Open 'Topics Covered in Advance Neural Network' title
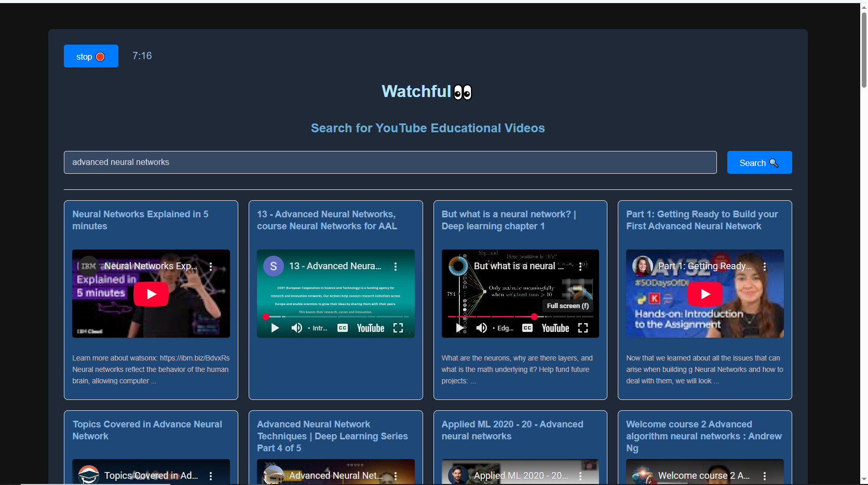Screen dimensions: 868x485 (147, 430)
